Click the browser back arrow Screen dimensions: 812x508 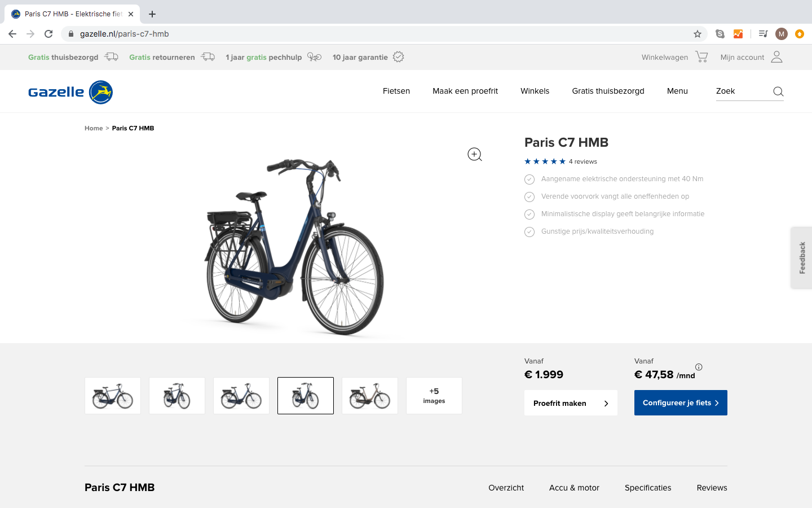coord(12,34)
